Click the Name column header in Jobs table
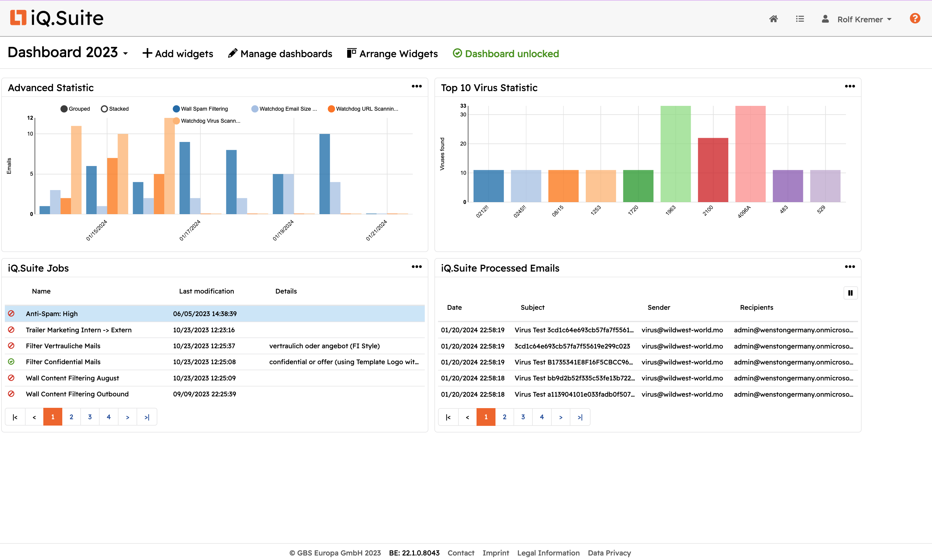Viewport: 932px width, 560px height. tap(41, 291)
